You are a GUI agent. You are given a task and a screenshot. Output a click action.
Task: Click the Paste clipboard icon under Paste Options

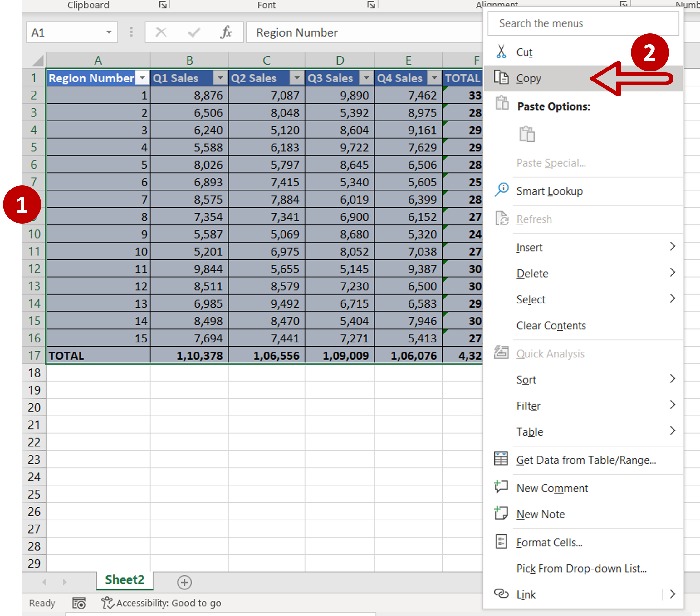(x=527, y=134)
